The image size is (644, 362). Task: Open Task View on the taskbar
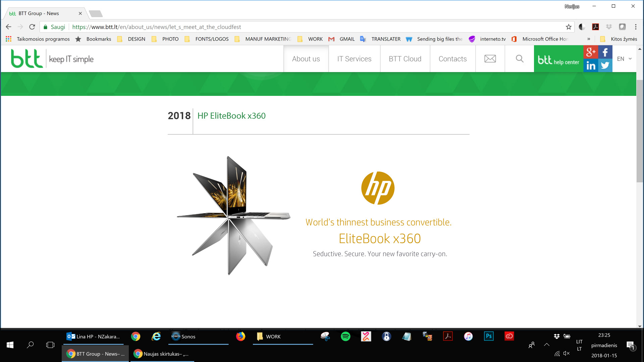pyautogui.click(x=50, y=345)
